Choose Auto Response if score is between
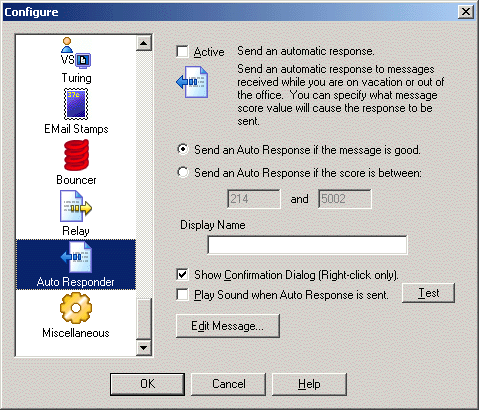Image resolution: width=479 pixels, height=410 pixels. pos(183,172)
